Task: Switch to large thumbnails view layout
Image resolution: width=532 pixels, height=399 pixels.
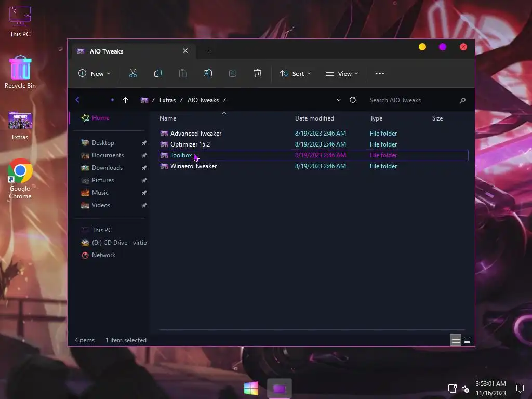Action: [467, 340]
